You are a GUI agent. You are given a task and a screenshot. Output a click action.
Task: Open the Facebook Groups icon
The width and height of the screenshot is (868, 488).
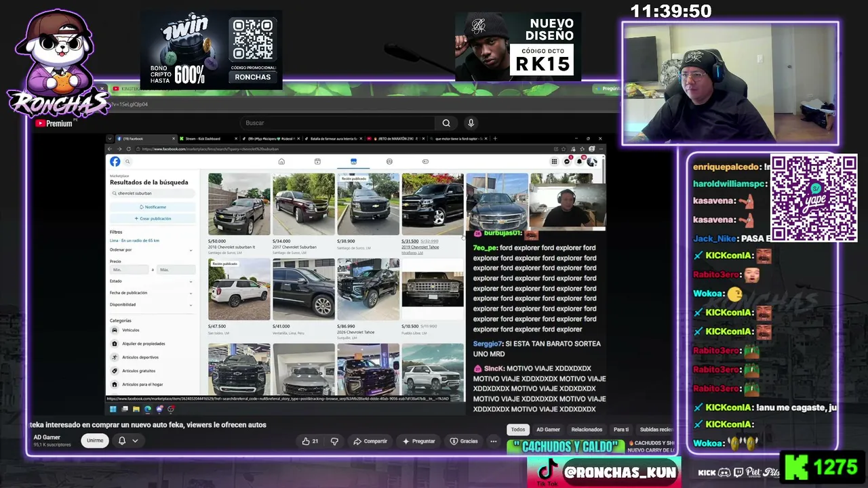389,161
